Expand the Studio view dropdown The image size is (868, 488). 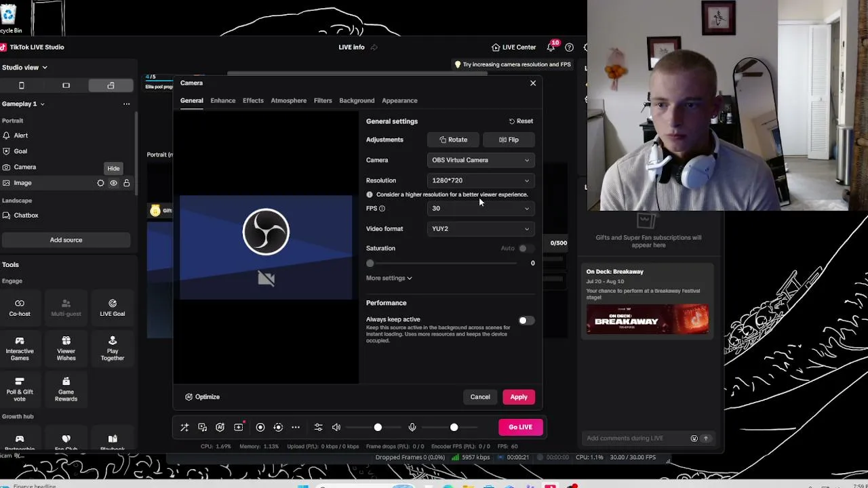24,67
